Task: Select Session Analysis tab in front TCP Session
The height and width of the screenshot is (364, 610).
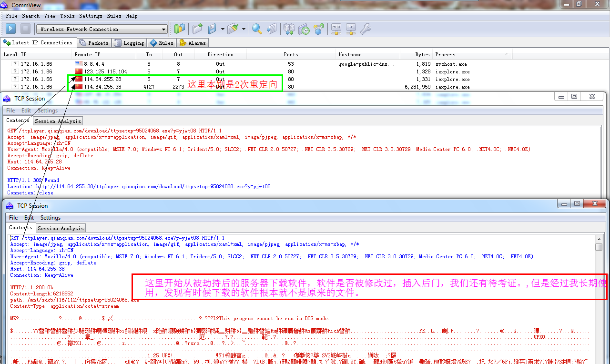Action: coord(61,228)
